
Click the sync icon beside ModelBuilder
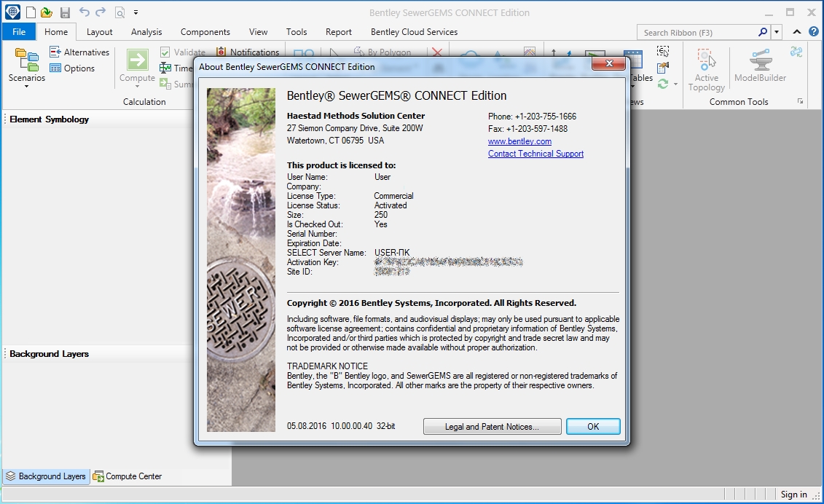click(796, 52)
